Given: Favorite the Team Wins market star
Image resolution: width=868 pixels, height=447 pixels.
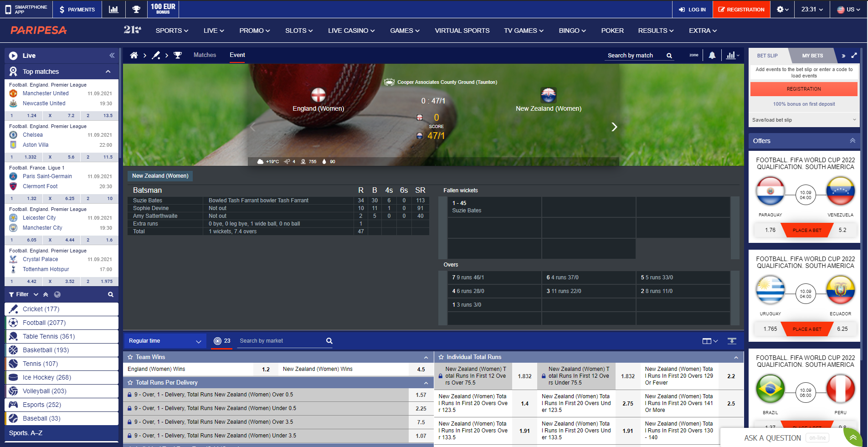Looking at the screenshot, I should 130,357.
